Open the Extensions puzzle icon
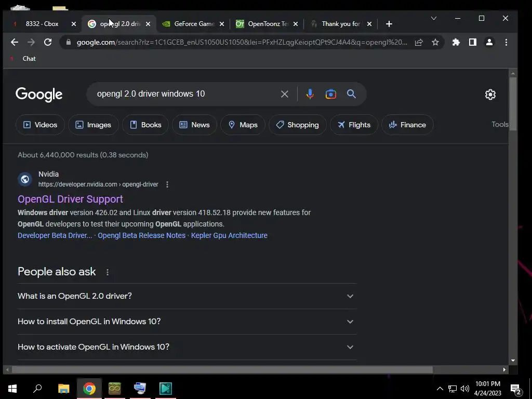Viewport: 532px width, 399px height. coord(456,42)
